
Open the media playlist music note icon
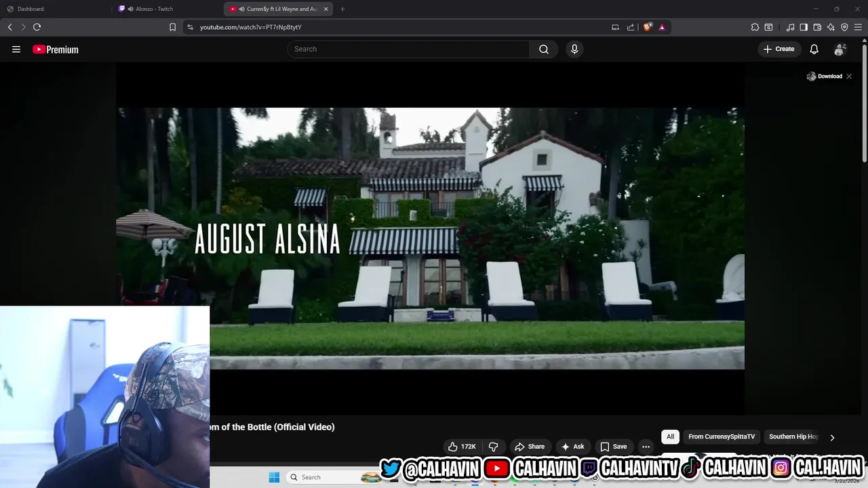(790, 27)
